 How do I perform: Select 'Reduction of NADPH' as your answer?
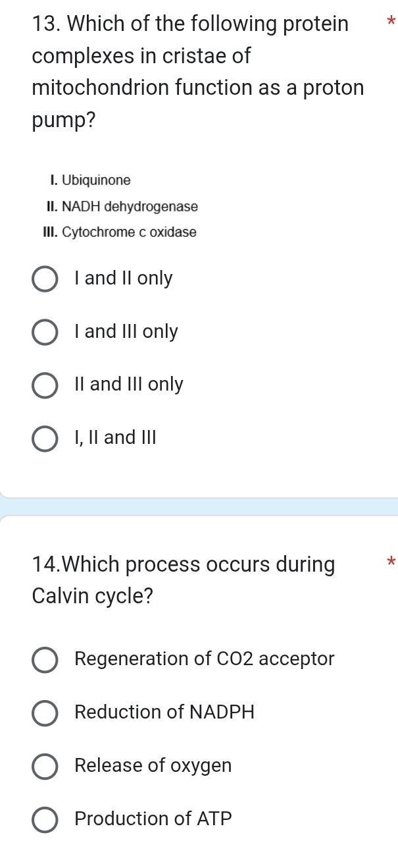(44, 713)
